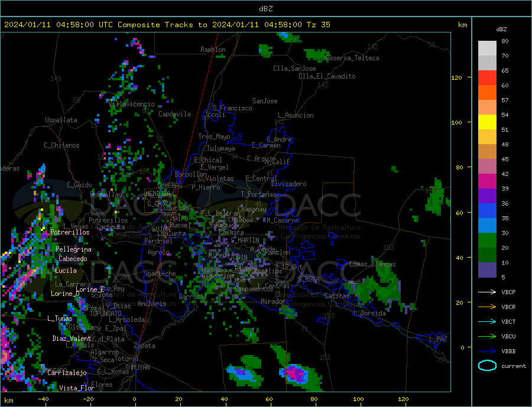Select the slate 5-10 dBZ color swatch

pos(487,270)
